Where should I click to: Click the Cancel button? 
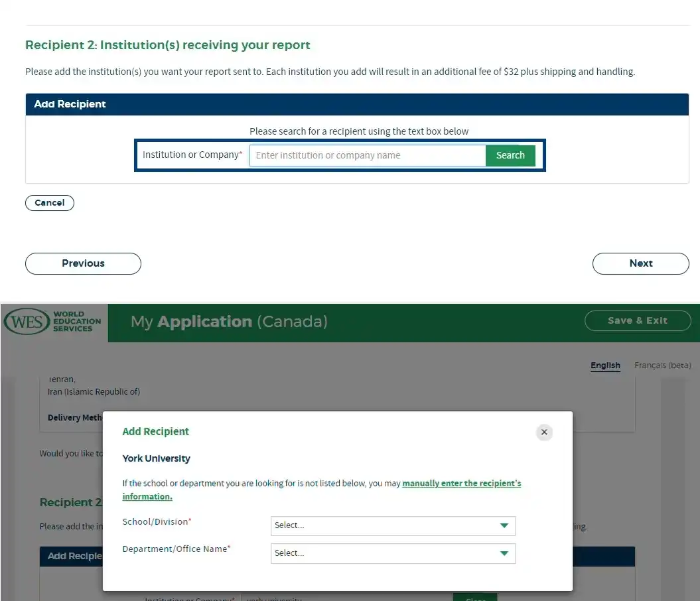(50, 203)
